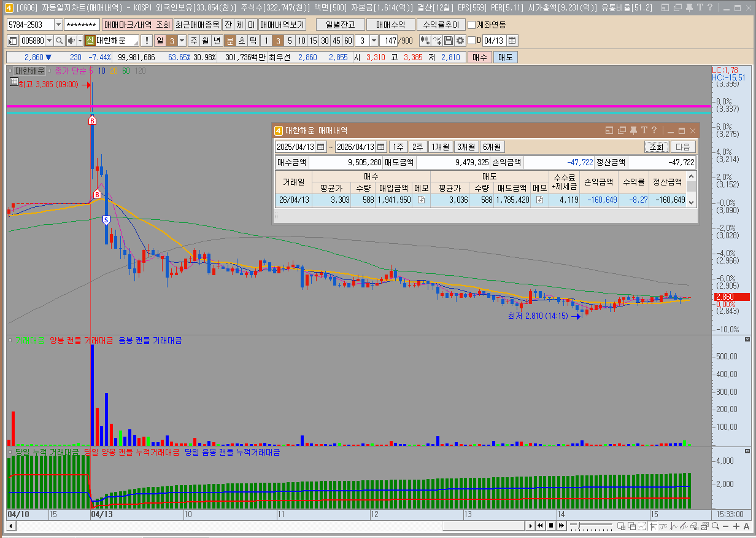Toggle the D checkbox before date field

click(x=471, y=41)
